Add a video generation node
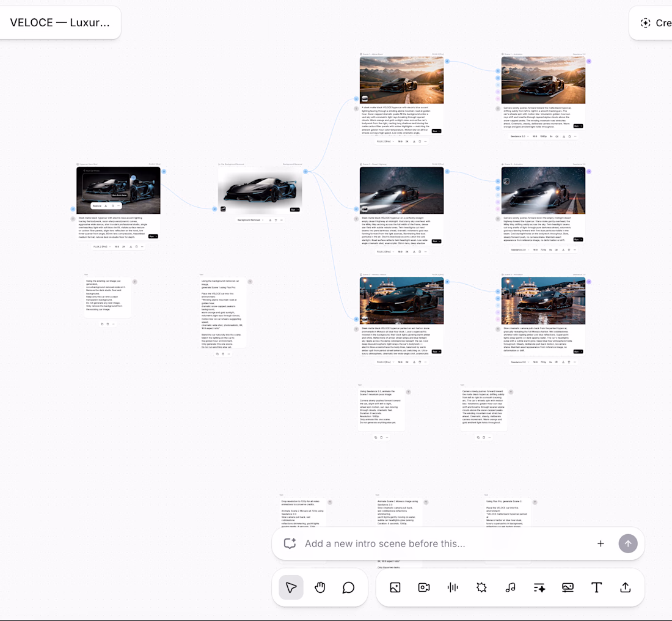Screen dimensions: 672x621 424,587
